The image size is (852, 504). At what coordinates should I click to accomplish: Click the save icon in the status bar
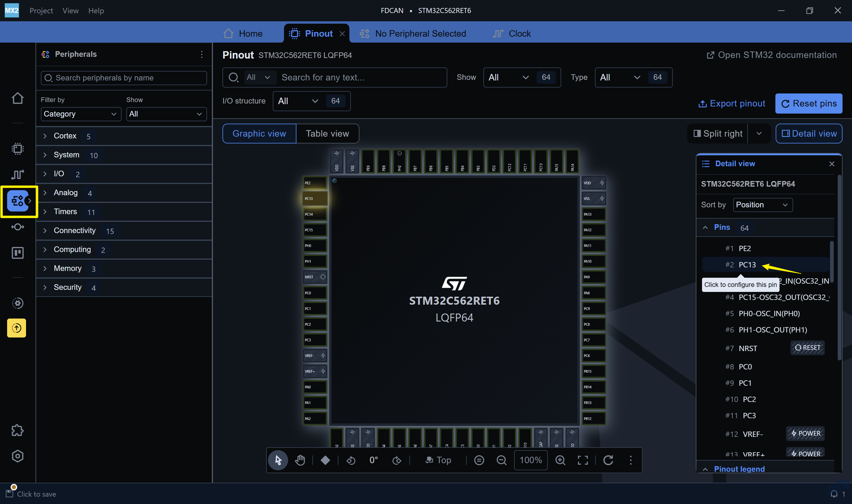9,493
